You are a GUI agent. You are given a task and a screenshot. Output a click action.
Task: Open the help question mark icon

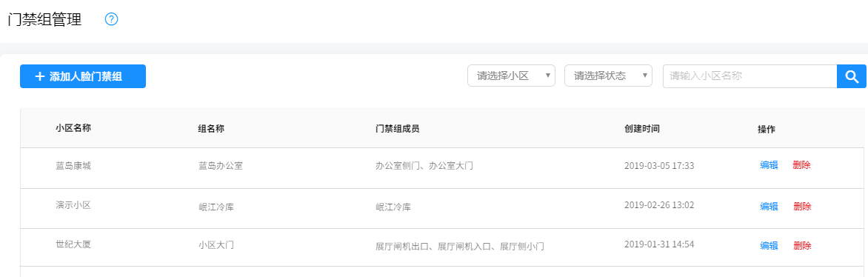point(111,19)
